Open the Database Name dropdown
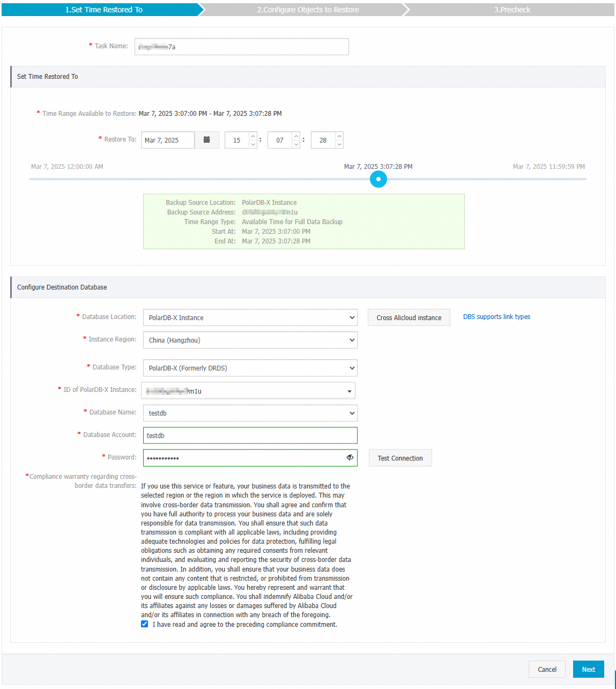This screenshot has height=689, width=616. [x=250, y=413]
